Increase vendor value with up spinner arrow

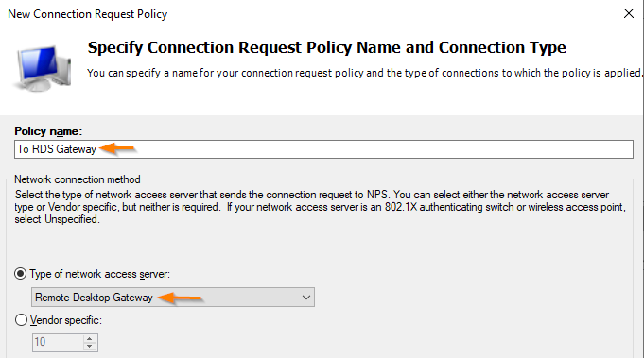[x=90, y=339]
